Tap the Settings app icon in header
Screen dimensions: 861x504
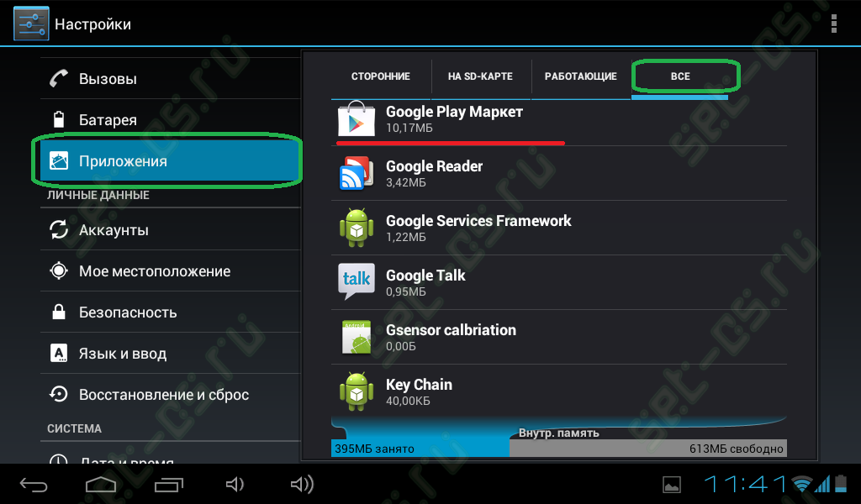tap(31, 24)
